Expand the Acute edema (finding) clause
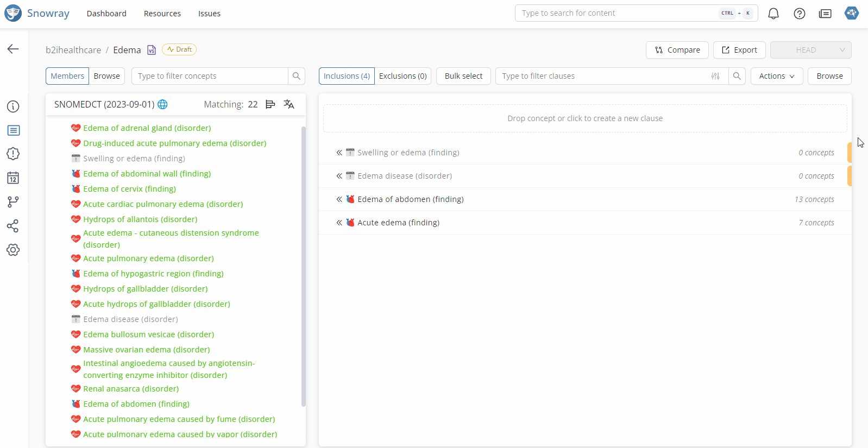The height and width of the screenshot is (448, 868). click(x=339, y=223)
